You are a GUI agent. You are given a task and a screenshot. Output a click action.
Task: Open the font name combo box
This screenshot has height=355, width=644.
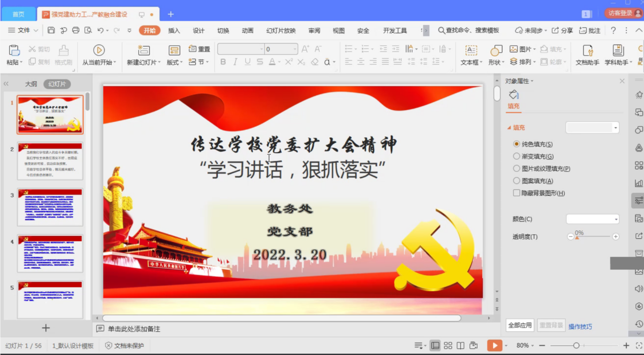coord(241,49)
